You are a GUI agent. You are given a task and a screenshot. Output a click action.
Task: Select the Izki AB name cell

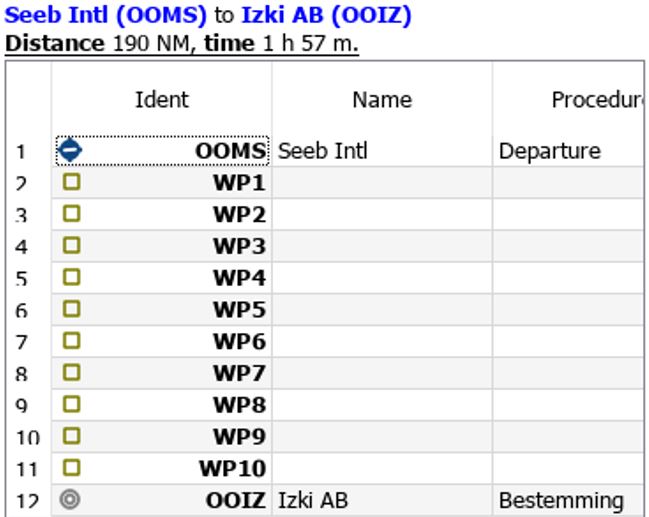pyautogui.click(x=382, y=500)
